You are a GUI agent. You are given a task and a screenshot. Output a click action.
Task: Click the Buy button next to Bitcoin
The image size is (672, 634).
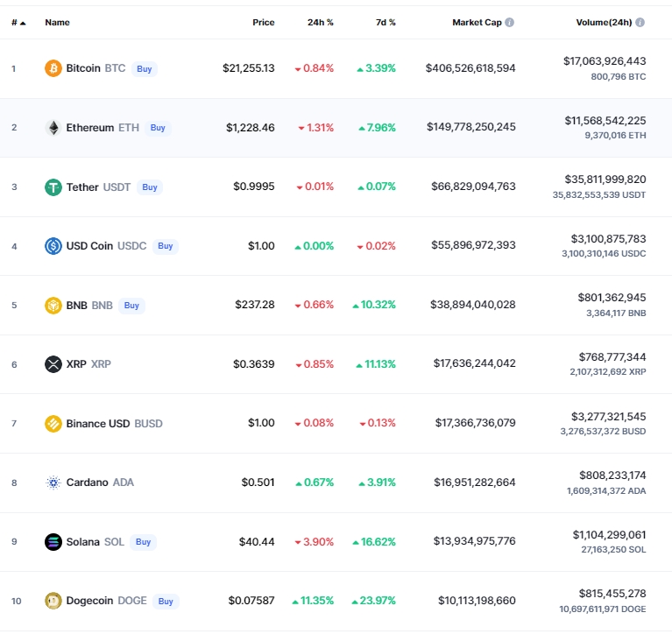pyautogui.click(x=144, y=69)
